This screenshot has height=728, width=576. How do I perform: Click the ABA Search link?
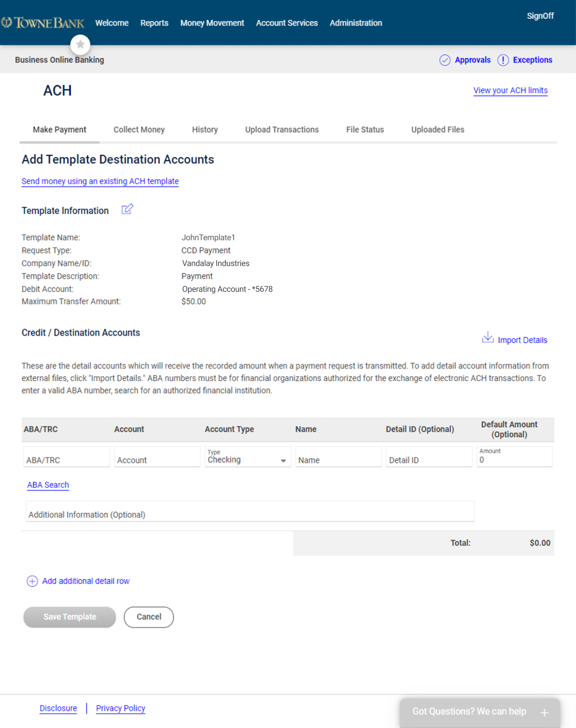point(48,485)
